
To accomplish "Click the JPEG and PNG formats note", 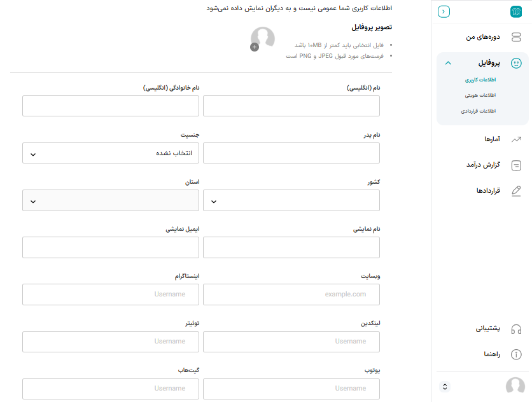I will coord(335,56).
